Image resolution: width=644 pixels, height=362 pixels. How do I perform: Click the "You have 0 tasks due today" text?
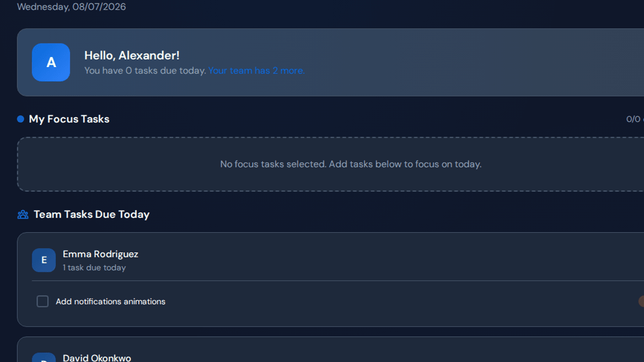pyautogui.click(x=145, y=70)
